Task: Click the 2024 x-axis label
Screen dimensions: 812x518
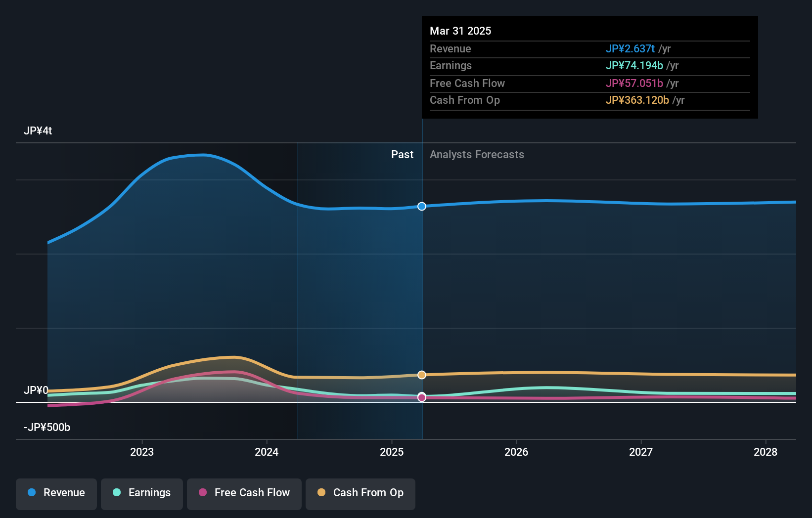Action: pyautogui.click(x=267, y=452)
